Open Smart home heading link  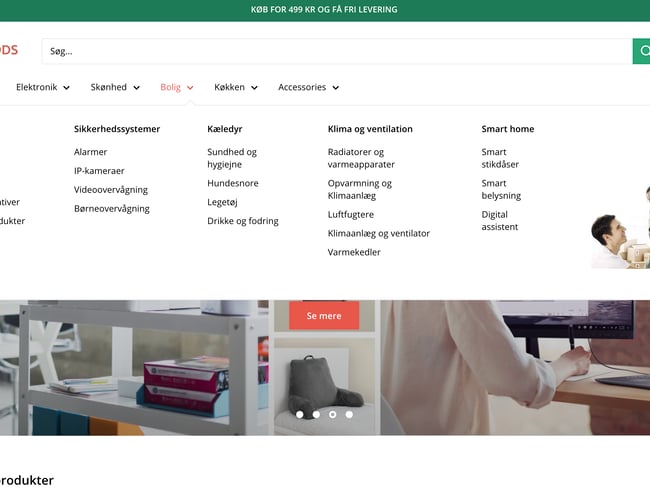click(x=508, y=129)
